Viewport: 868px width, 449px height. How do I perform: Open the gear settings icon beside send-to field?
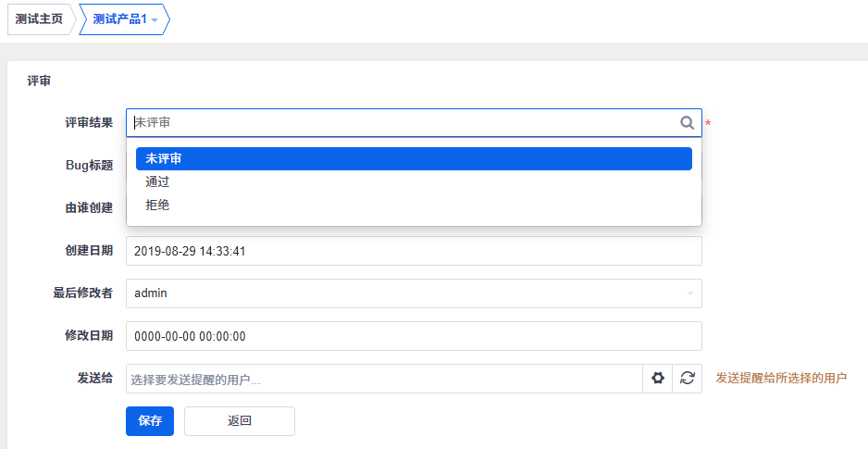pos(658,378)
